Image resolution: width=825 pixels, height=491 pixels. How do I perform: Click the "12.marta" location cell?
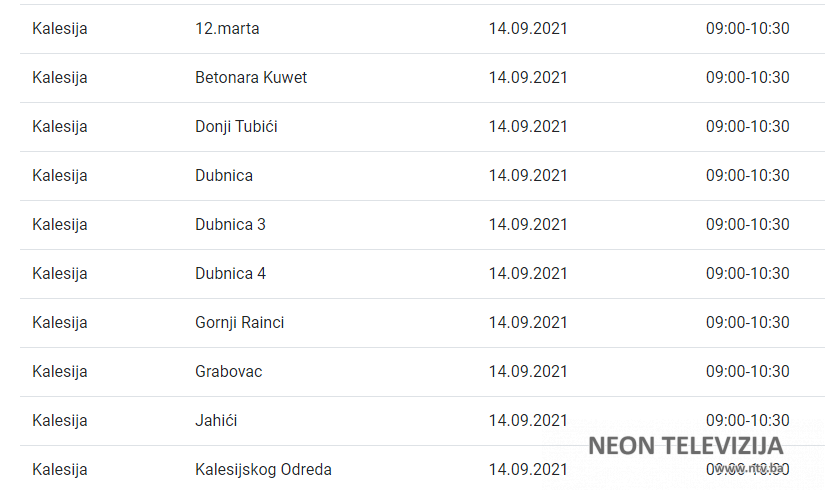[x=227, y=29]
